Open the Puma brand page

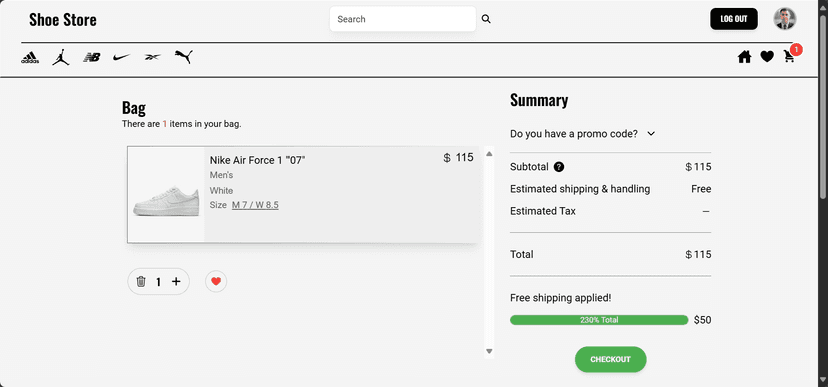[x=184, y=57]
